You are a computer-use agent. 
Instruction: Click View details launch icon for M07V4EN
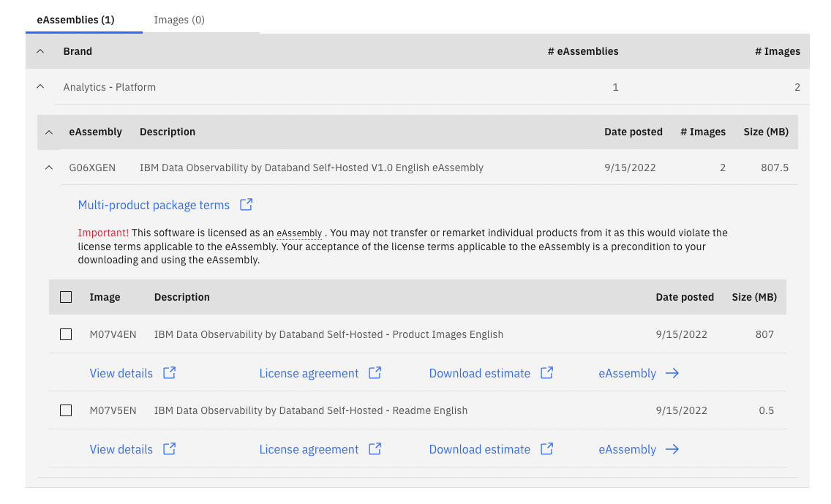coord(169,373)
